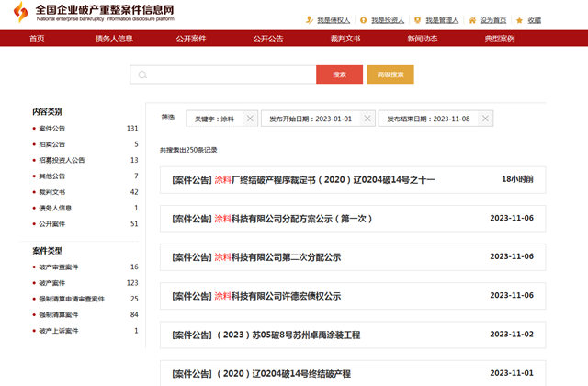Open the 裁判文书 navigation tab
Viewport: 588px width, 386px height.
coord(345,39)
